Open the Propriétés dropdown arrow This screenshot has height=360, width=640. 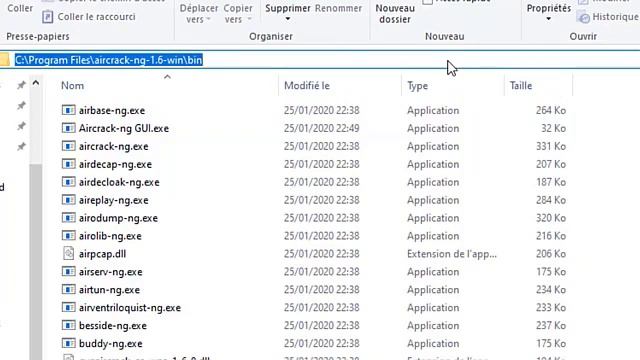[x=549, y=19]
